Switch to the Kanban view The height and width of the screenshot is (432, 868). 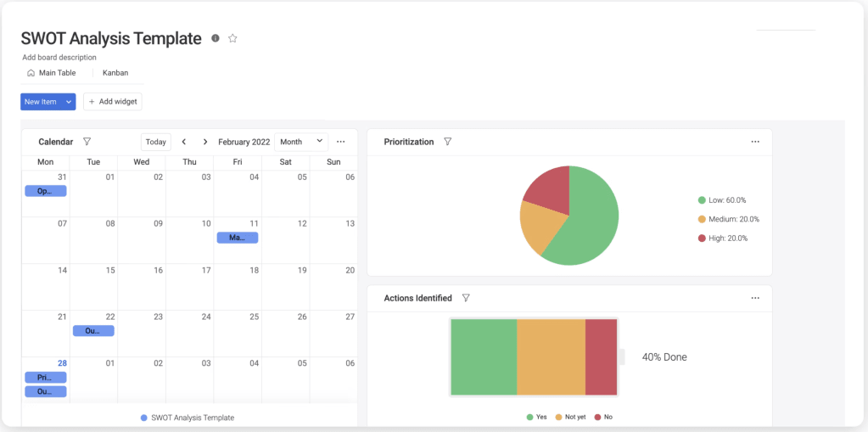point(115,72)
